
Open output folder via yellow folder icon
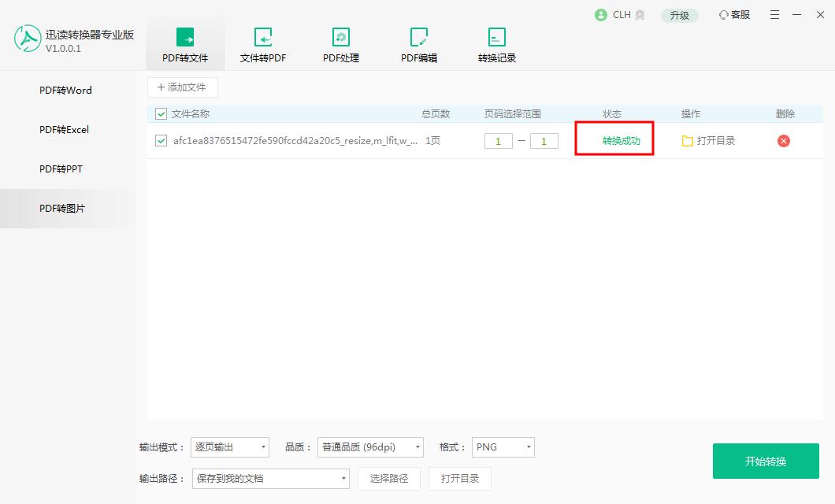point(687,140)
